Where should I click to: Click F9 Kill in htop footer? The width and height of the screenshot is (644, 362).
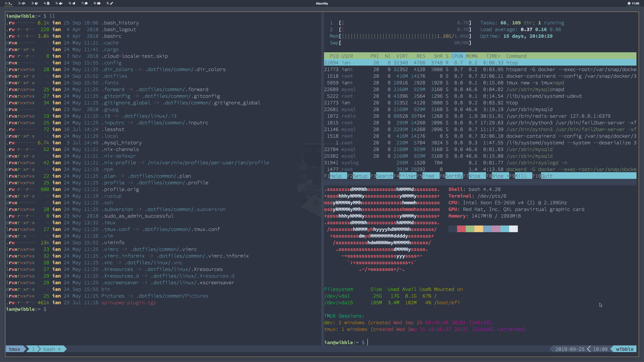pos(521,176)
